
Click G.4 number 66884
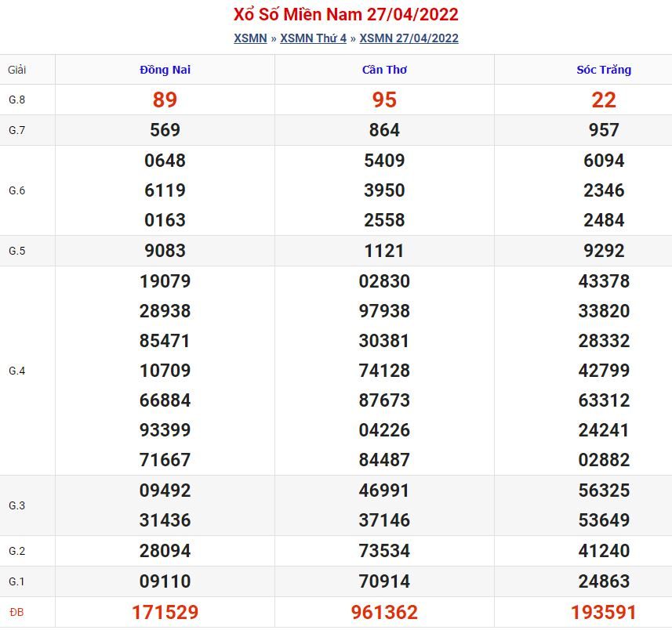tap(165, 401)
